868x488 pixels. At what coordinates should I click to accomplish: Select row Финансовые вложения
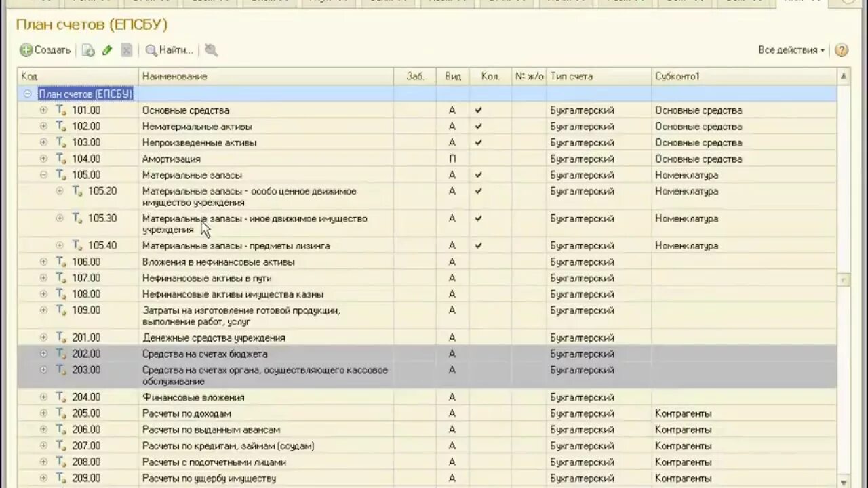(x=427, y=397)
